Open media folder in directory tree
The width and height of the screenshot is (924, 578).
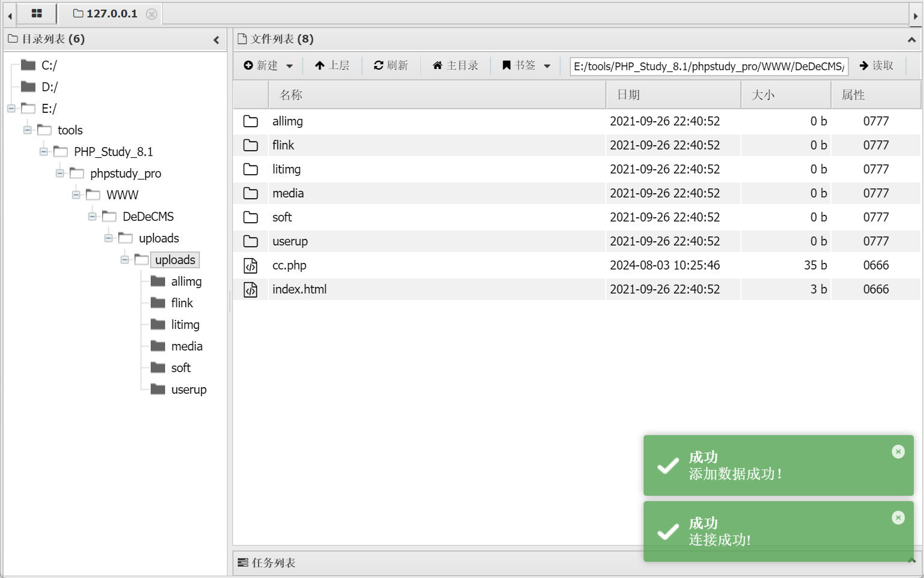(x=187, y=346)
